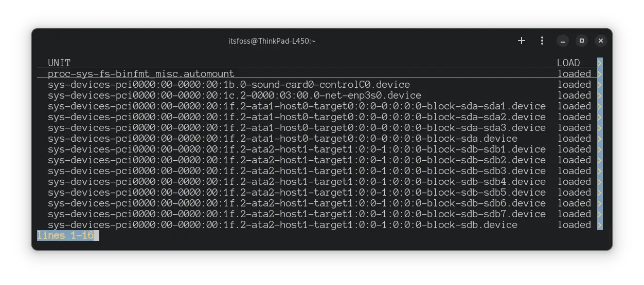Click the UNIT column header
644x285 pixels.
coord(59,63)
